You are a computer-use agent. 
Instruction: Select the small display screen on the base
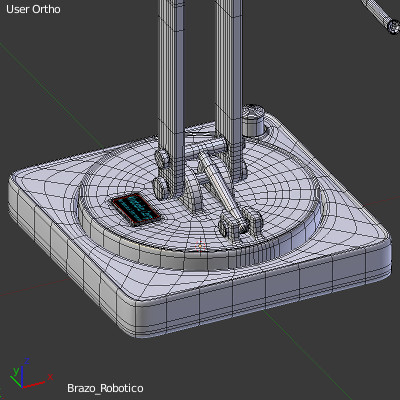pyautogui.click(x=136, y=210)
